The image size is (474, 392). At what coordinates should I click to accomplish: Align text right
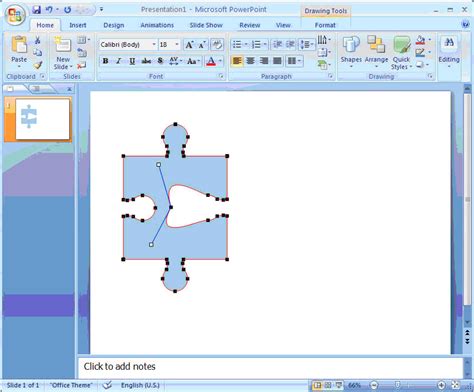click(264, 61)
